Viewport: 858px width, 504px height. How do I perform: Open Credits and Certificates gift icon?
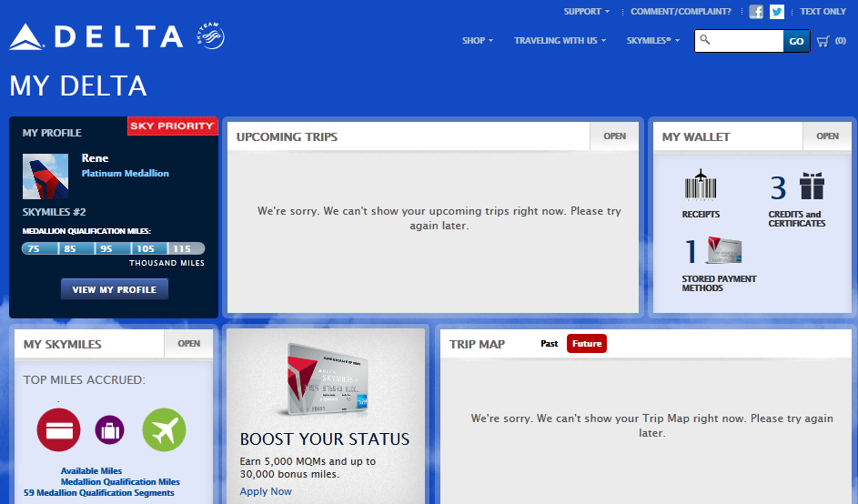coord(811,186)
